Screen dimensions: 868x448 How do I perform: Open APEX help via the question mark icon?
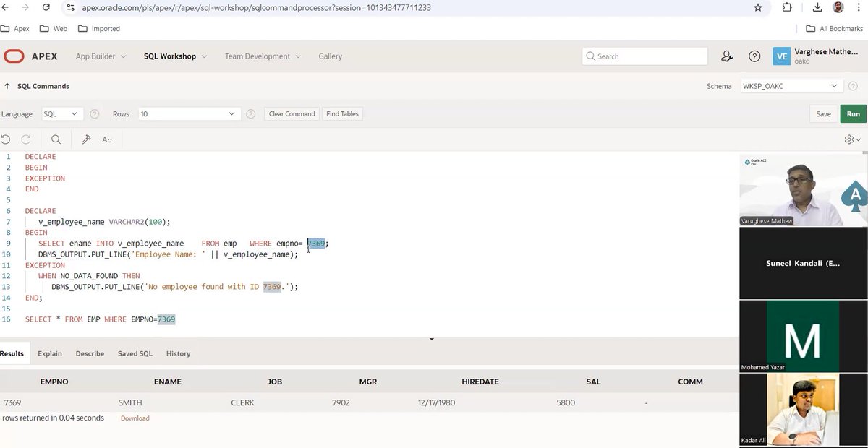pos(754,56)
